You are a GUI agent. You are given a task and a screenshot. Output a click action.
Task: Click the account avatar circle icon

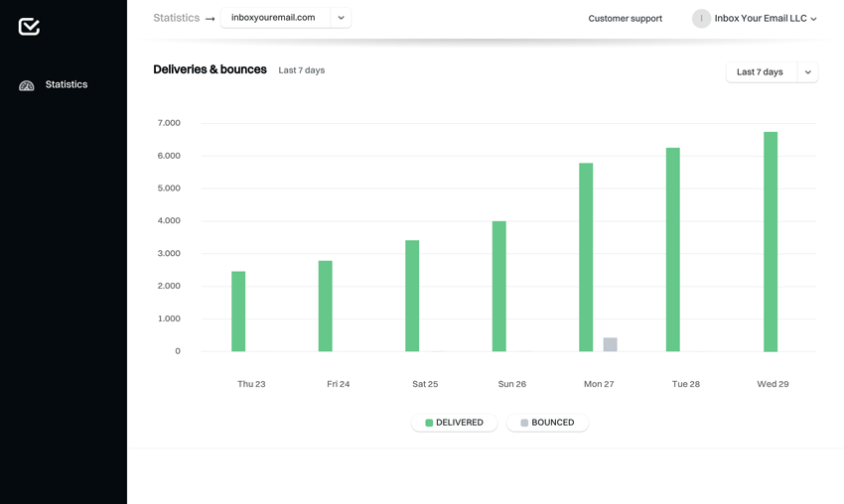tap(701, 19)
